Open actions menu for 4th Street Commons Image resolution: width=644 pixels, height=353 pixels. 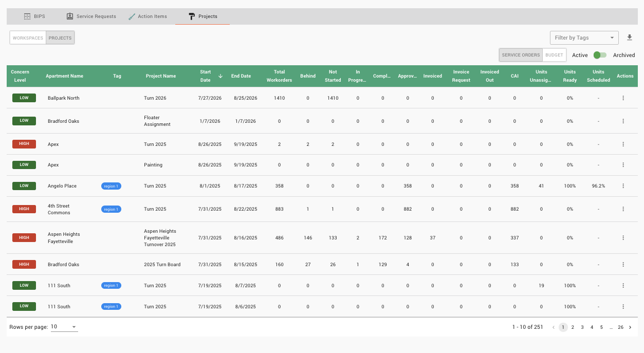(623, 209)
